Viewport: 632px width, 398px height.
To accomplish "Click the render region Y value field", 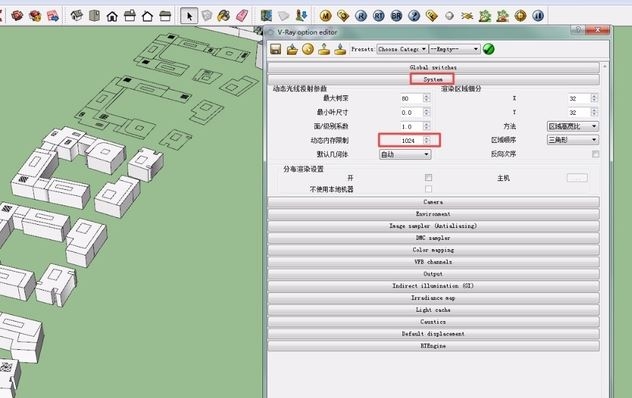I will pyautogui.click(x=579, y=112).
